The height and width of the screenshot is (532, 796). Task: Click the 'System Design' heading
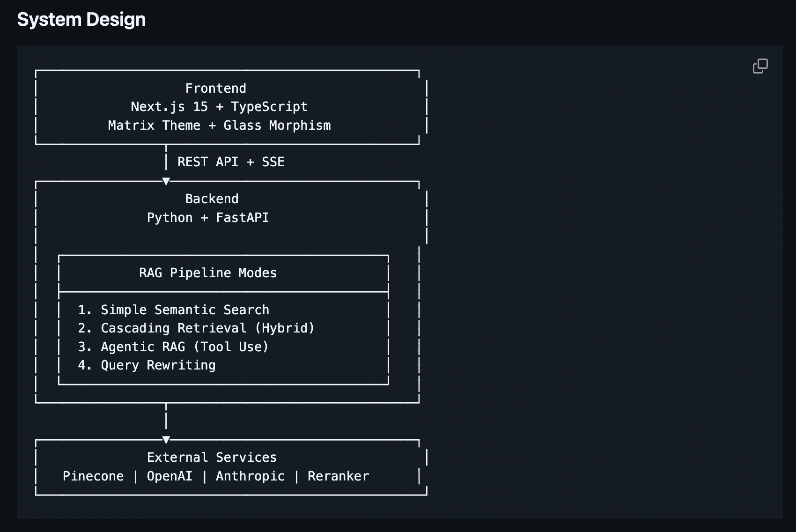pos(81,19)
